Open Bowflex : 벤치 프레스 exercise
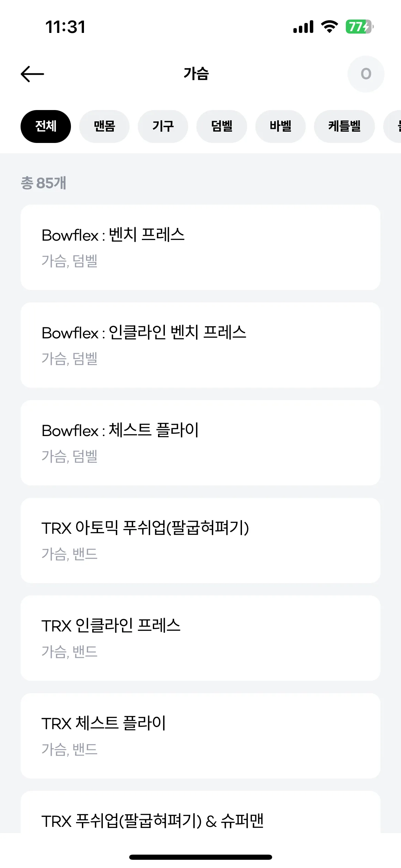This screenshot has width=401, height=868. pos(200,247)
